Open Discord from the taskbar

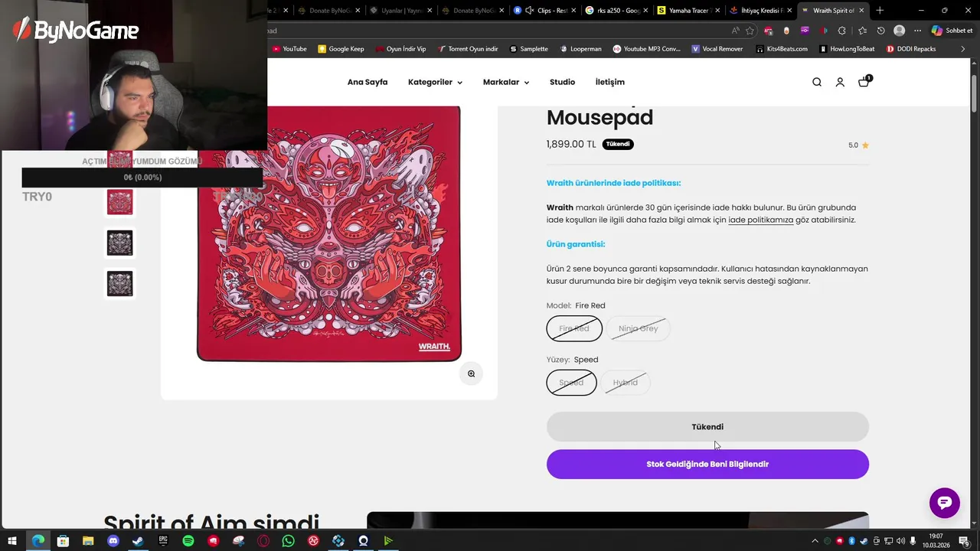113,541
